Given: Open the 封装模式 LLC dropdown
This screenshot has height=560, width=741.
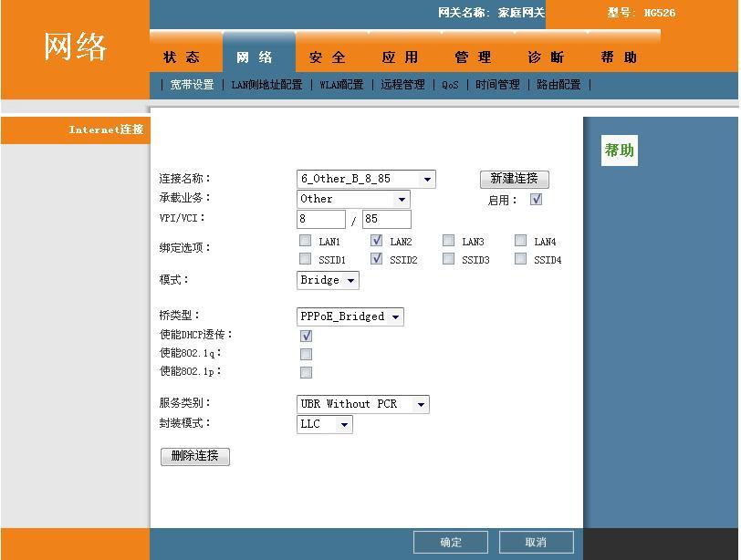Looking at the screenshot, I should [324, 424].
